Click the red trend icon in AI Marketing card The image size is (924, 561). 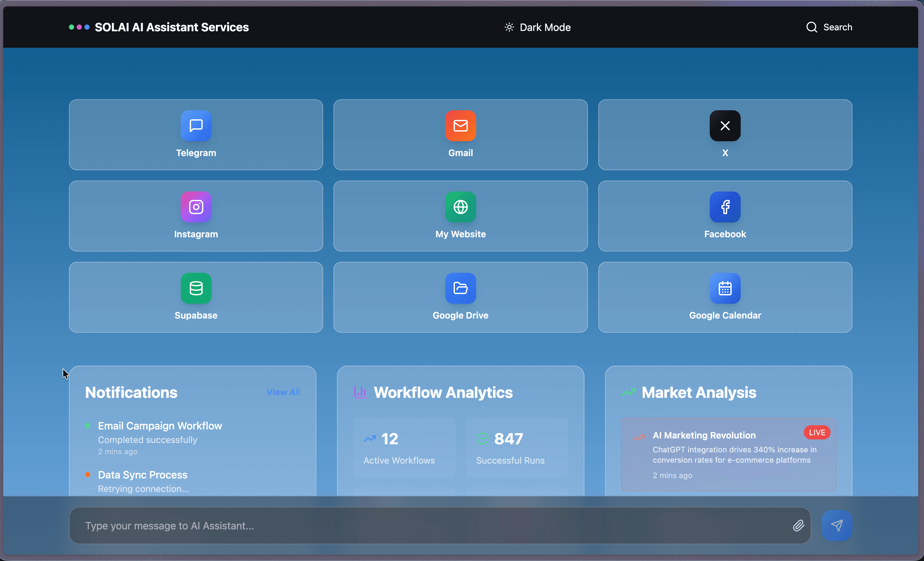pyautogui.click(x=638, y=437)
